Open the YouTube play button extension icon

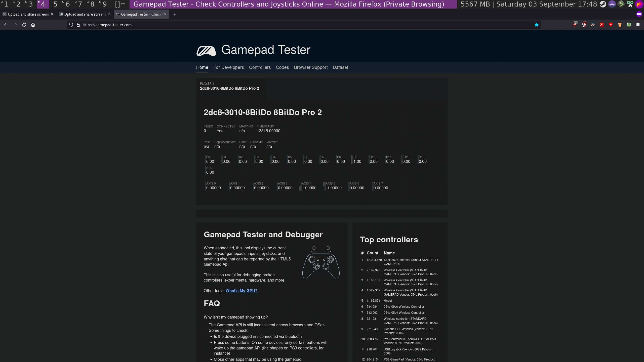pos(611,25)
